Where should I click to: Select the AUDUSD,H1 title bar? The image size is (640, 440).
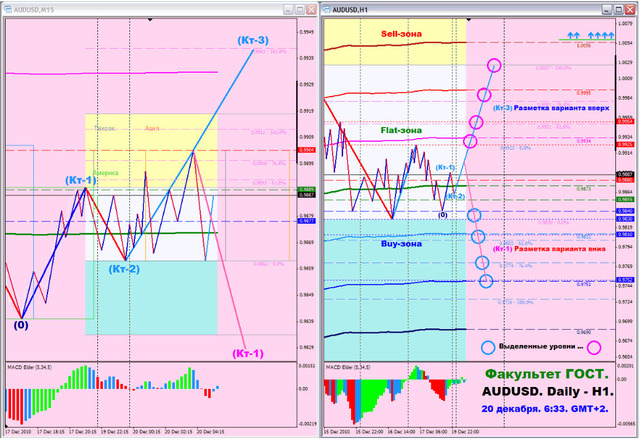click(x=479, y=9)
